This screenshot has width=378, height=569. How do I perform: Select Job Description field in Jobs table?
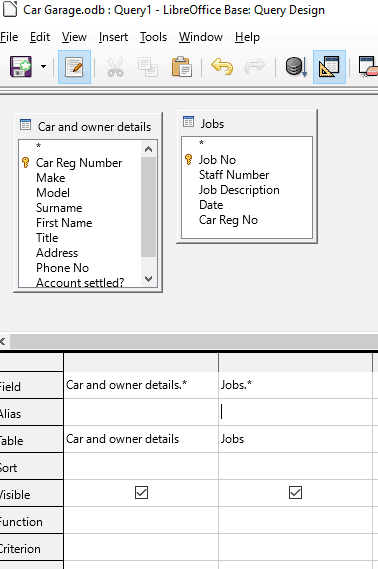tap(239, 190)
